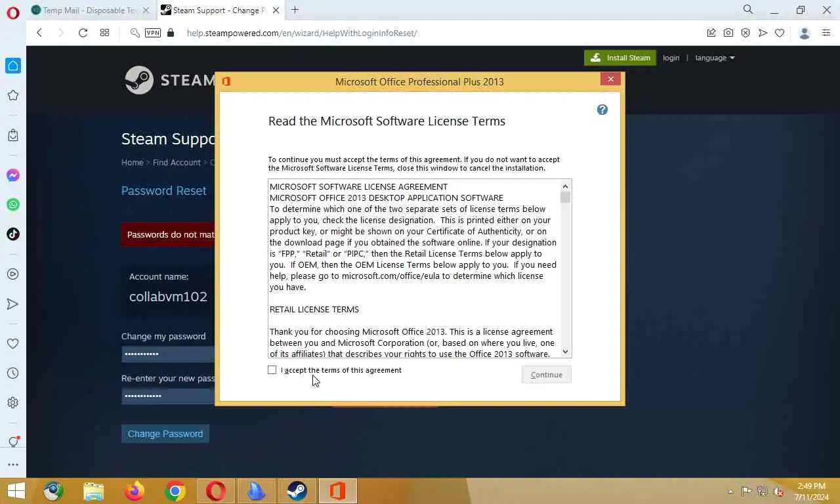This screenshot has width=840, height=504.
Task: Open Easy Setup sliders icon
Action: click(x=826, y=33)
